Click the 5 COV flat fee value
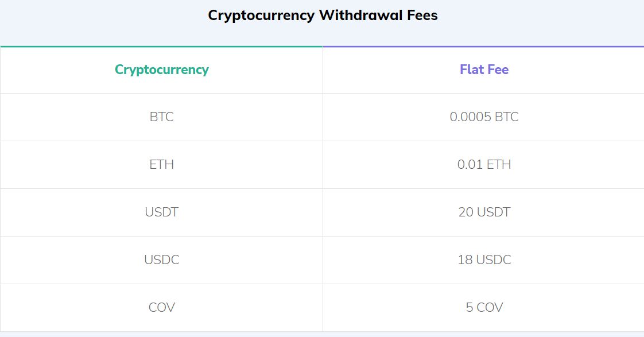Screen dimensions: 644x337 [x=484, y=308]
